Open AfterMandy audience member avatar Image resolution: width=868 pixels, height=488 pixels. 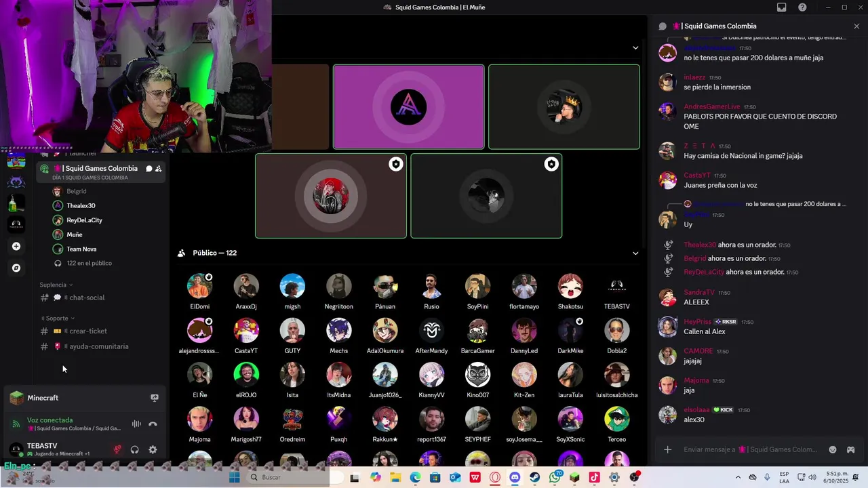(x=431, y=331)
